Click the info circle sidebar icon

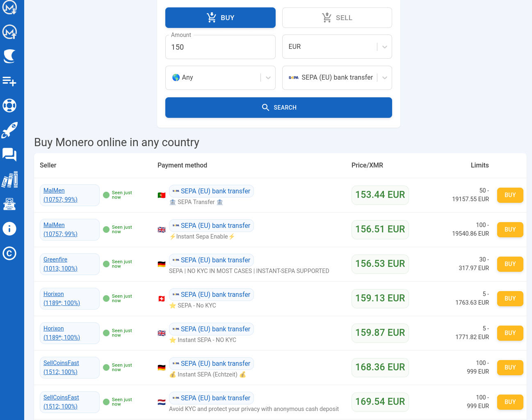(9, 229)
